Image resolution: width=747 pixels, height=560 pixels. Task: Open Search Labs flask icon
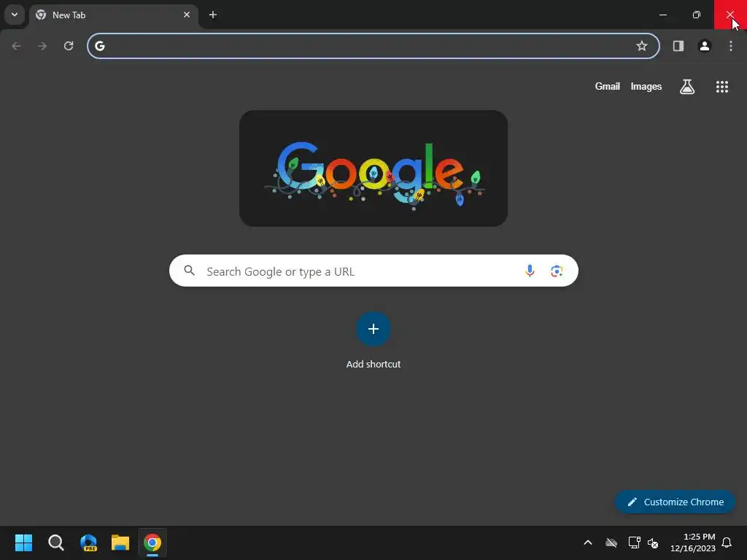click(687, 87)
